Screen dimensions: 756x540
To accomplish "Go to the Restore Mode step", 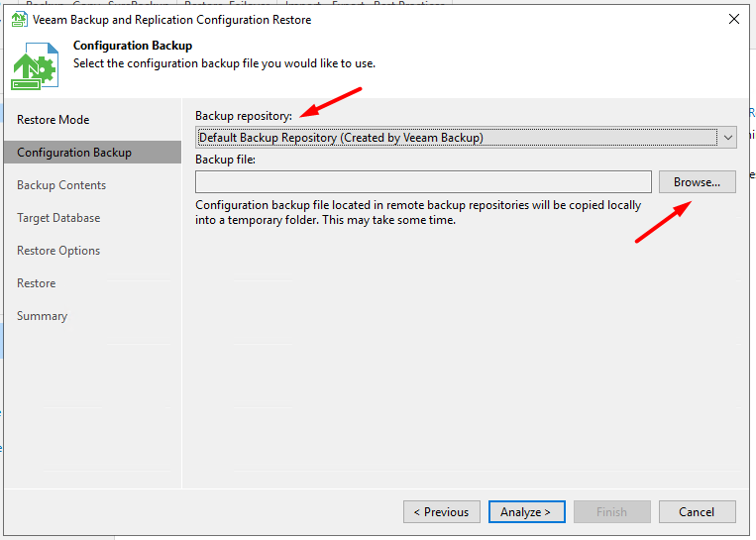I will click(x=54, y=120).
